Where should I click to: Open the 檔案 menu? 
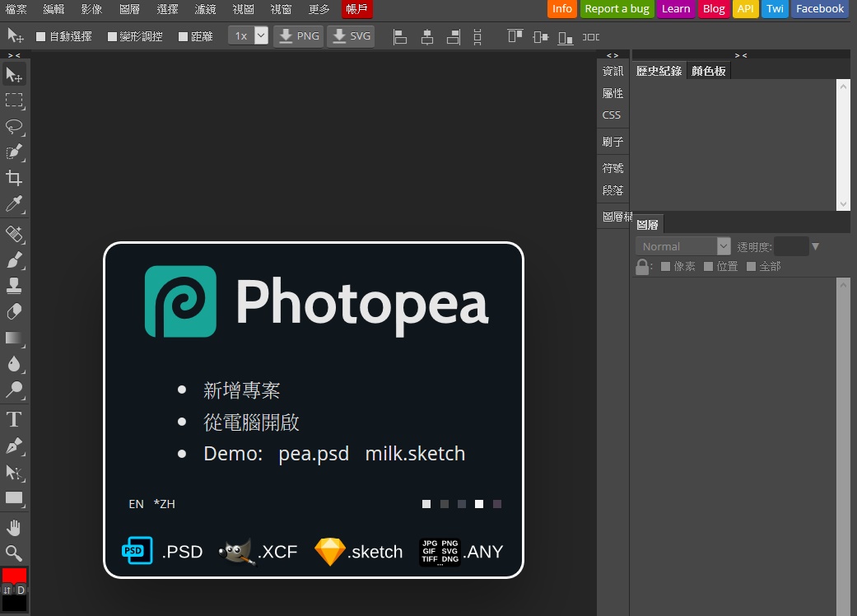16,9
